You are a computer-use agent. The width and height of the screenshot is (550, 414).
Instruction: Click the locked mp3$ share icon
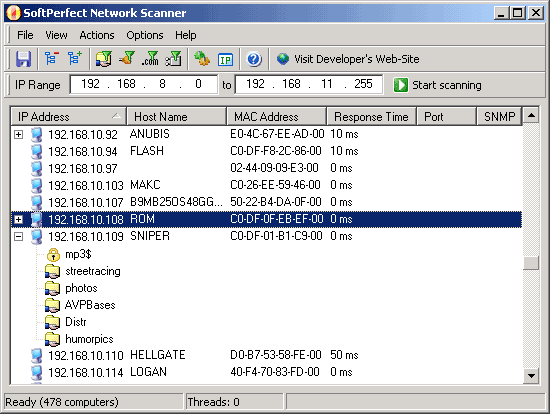[x=53, y=254]
